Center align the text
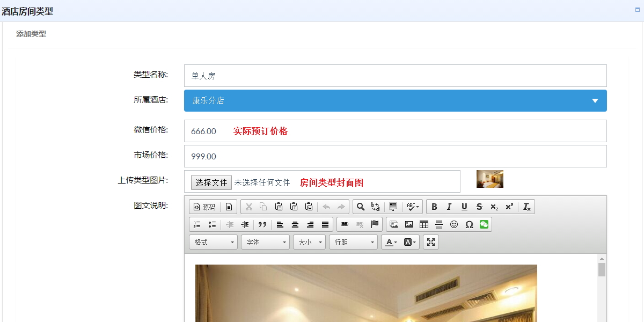This screenshot has width=644, height=322. 295,224
